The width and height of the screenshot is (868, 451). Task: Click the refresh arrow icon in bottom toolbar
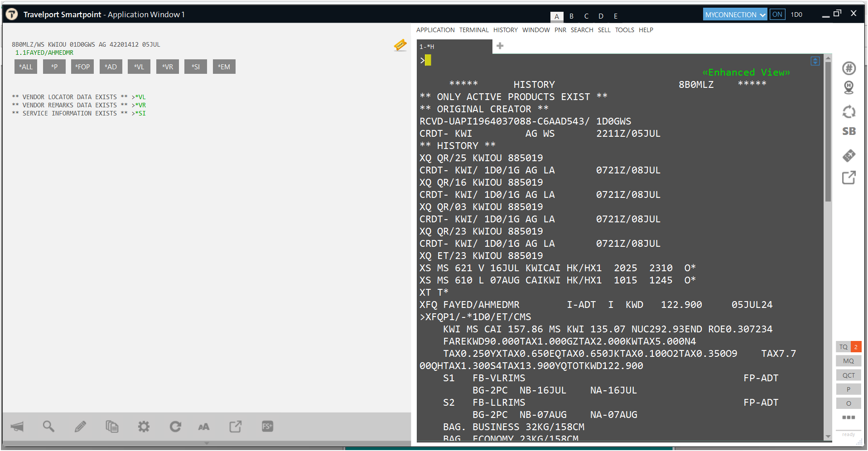[175, 427]
